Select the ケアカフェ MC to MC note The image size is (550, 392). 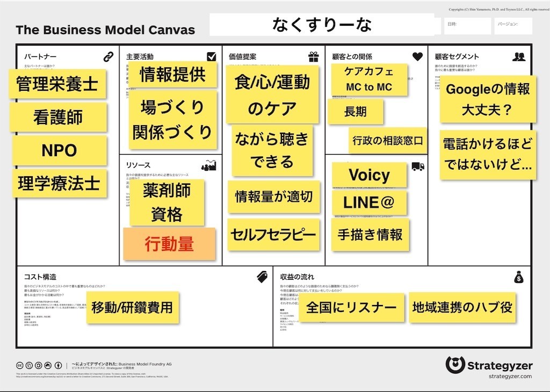(369, 79)
